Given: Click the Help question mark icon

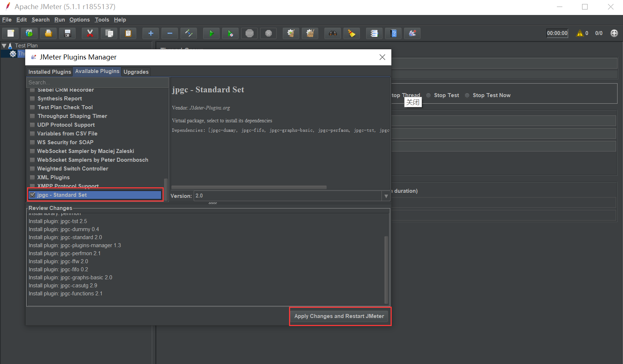Looking at the screenshot, I should click(394, 33).
